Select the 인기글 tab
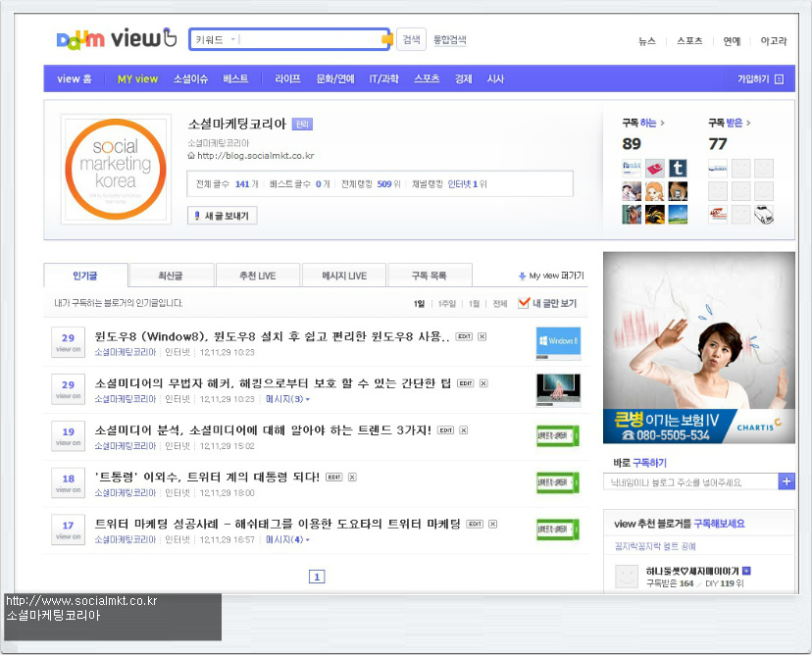Screen dimensions: 812x655 pos(85,275)
